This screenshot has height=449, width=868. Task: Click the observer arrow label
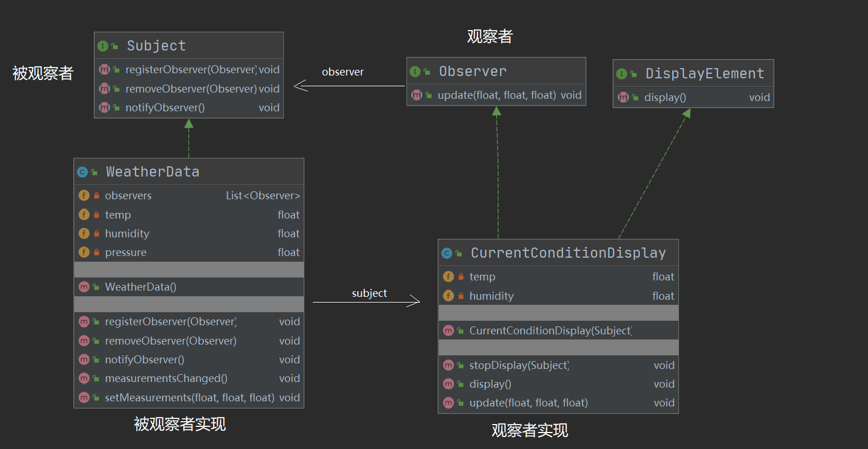click(x=342, y=72)
